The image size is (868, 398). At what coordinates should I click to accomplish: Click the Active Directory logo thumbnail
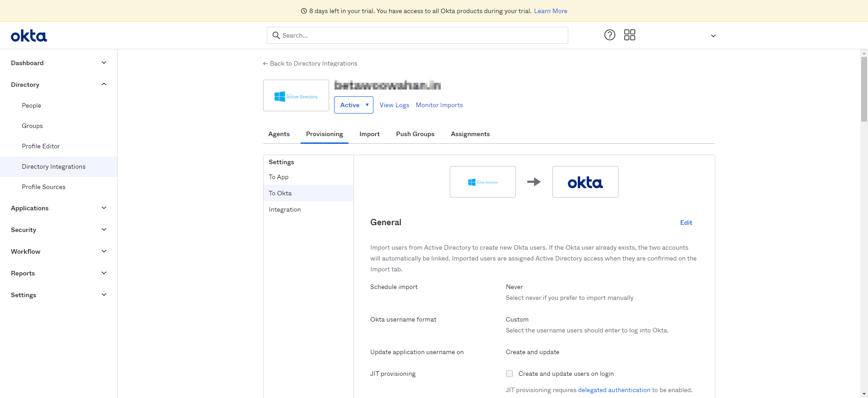pyautogui.click(x=296, y=95)
